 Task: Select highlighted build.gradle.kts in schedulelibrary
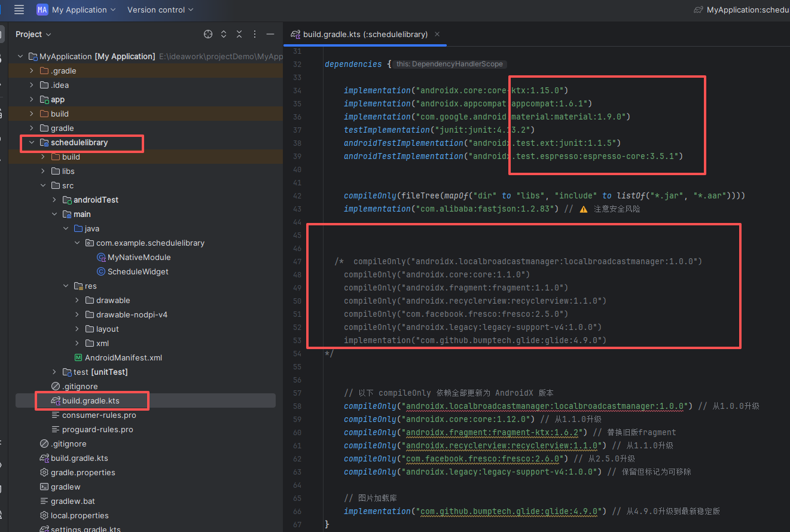[145, 400]
